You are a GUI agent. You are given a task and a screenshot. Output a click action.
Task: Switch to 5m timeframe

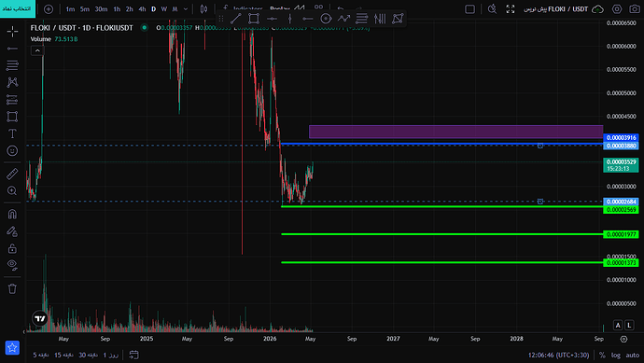pyautogui.click(x=85, y=9)
